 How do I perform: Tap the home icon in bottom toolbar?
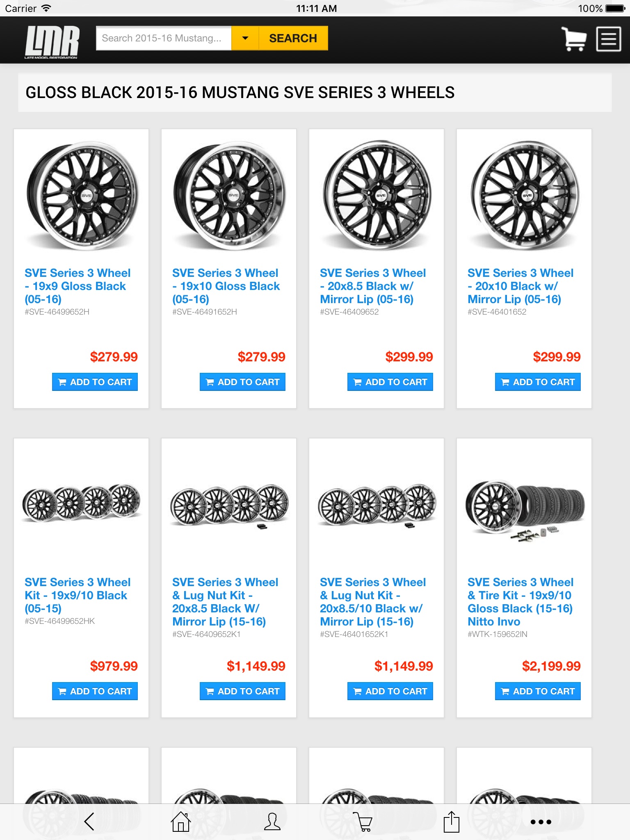click(x=181, y=822)
